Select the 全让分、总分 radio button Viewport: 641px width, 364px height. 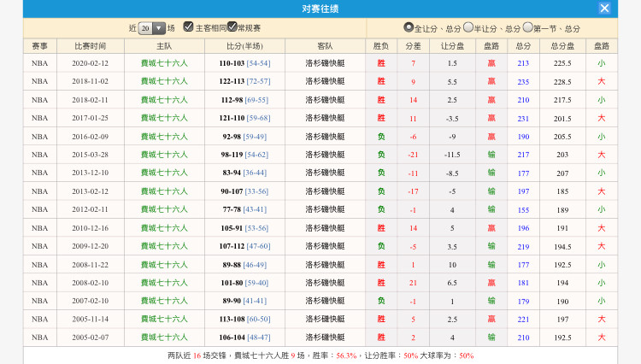408,27
